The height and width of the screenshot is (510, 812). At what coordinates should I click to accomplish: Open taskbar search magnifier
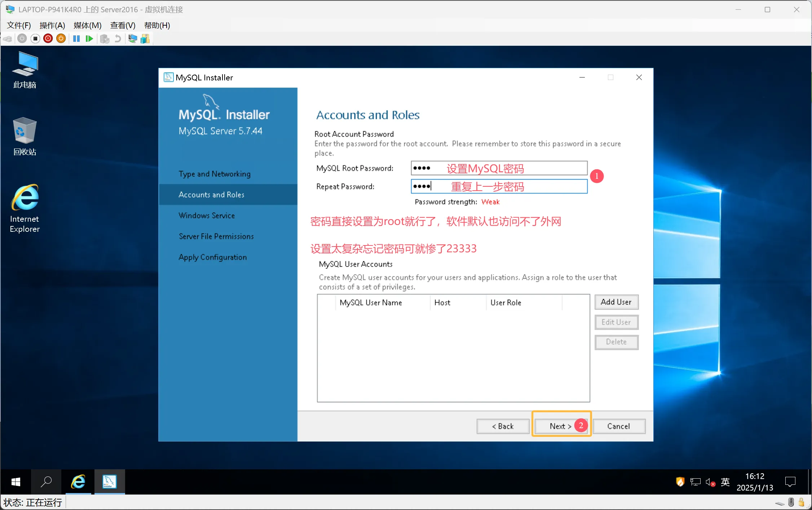[x=46, y=482]
